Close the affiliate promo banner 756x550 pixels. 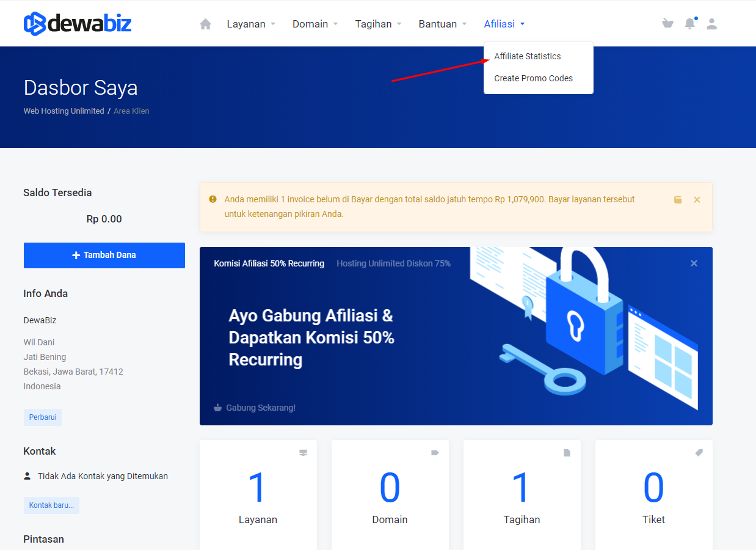[694, 263]
